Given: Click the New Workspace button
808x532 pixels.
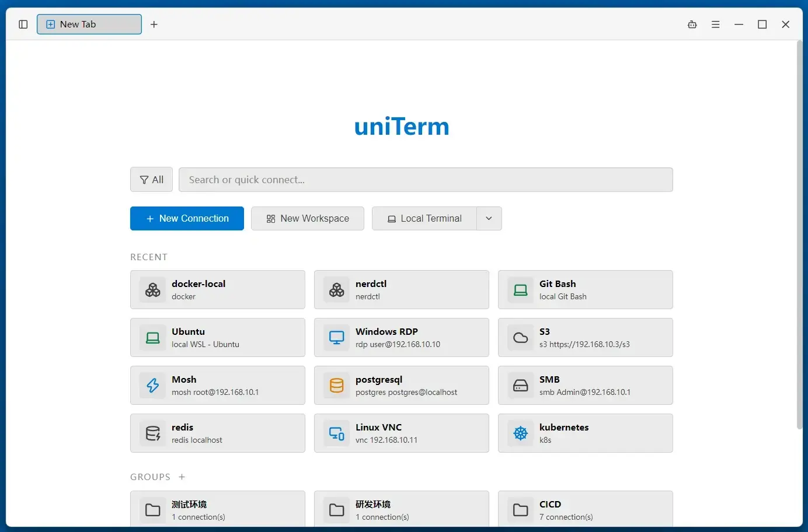Looking at the screenshot, I should click(x=308, y=219).
